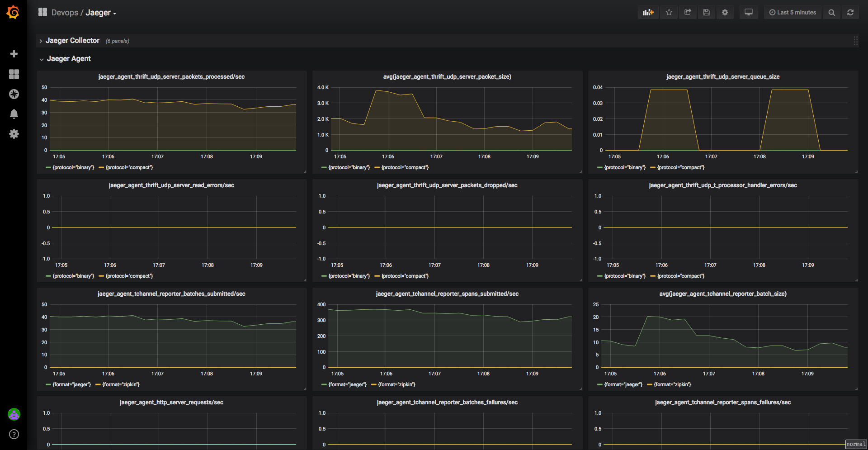Click the packets_processed/sec panel resize corner handle

[x=305, y=171]
